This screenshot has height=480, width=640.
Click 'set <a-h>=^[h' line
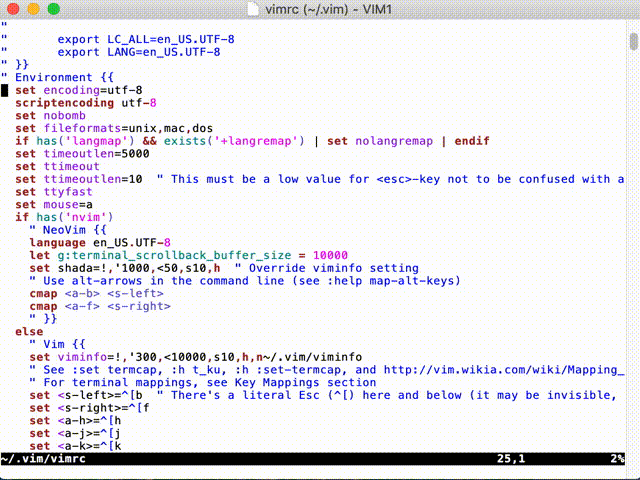pyautogui.click(x=75, y=420)
